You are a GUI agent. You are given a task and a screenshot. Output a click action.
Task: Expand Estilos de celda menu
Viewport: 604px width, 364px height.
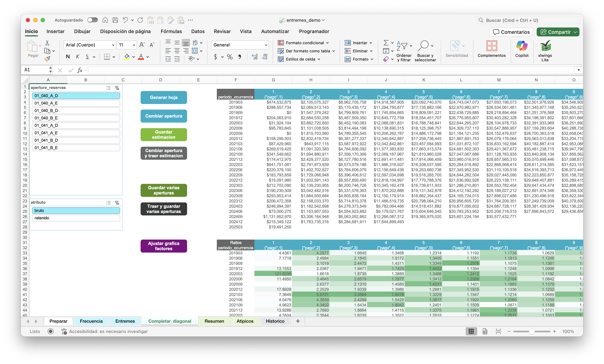[299, 59]
